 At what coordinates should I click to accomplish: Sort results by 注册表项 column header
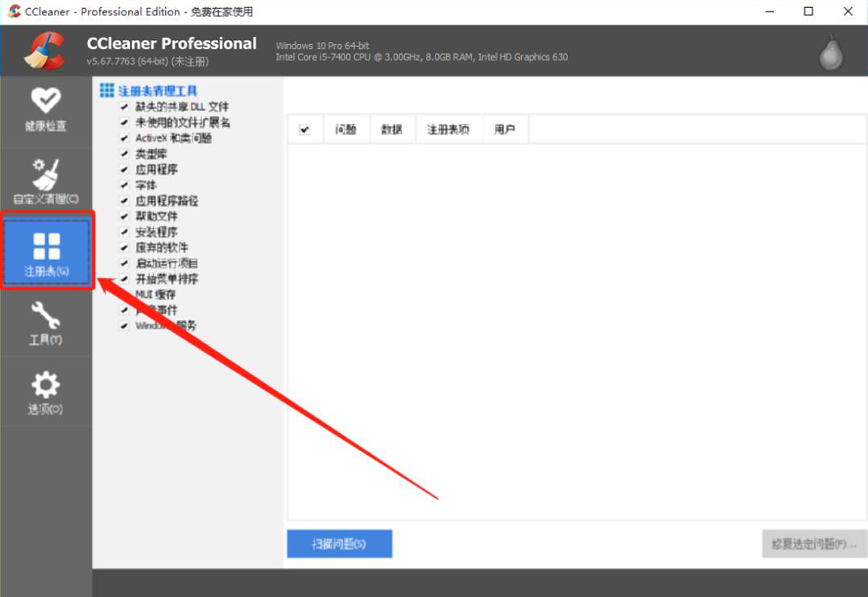448,130
